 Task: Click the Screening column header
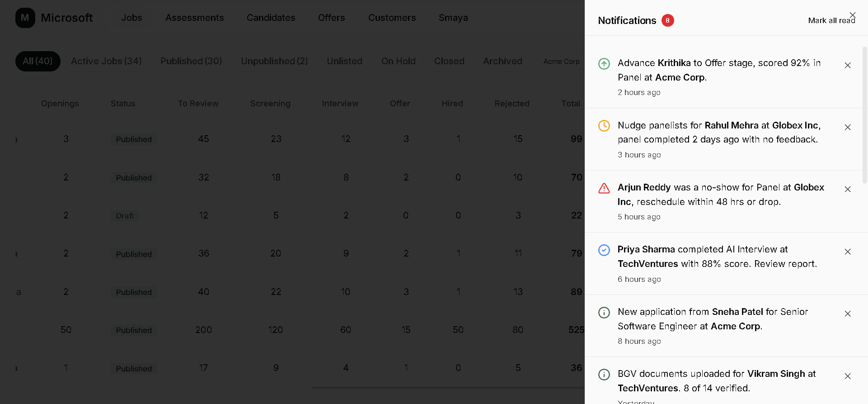(x=270, y=104)
